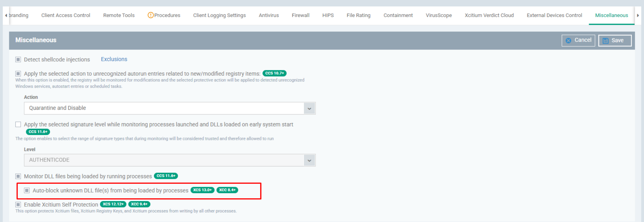Click the CCS 11.6+ badge under signature level option

38,132
